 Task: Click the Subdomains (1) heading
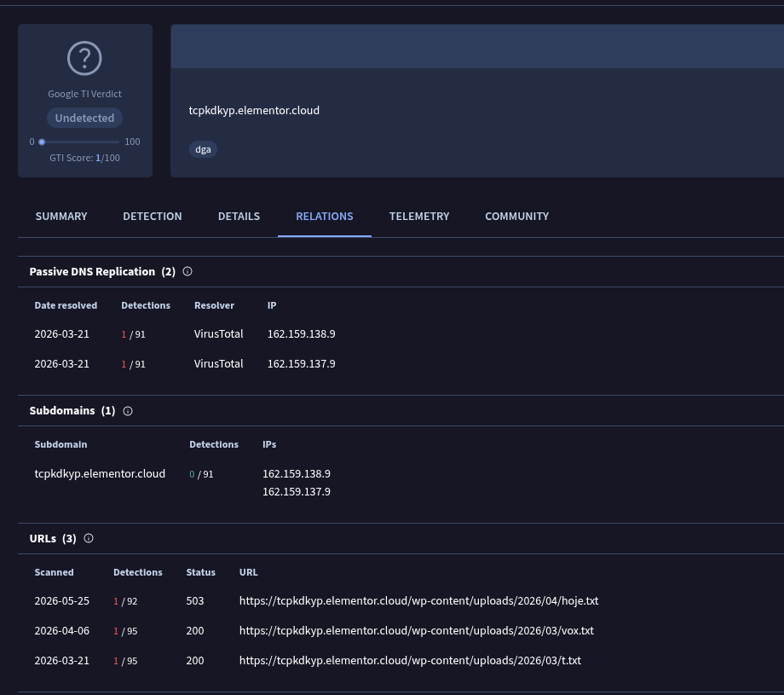click(x=72, y=411)
